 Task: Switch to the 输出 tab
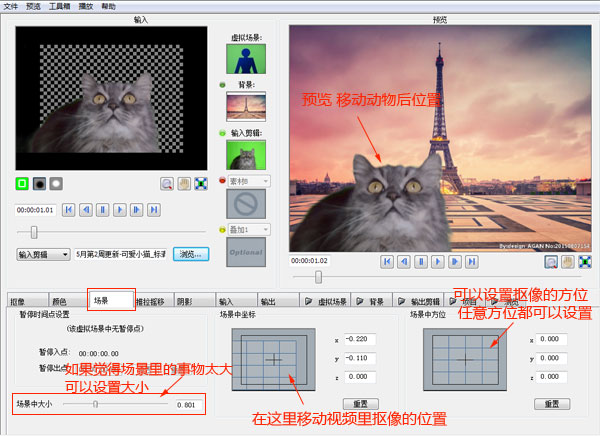tap(278, 301)
